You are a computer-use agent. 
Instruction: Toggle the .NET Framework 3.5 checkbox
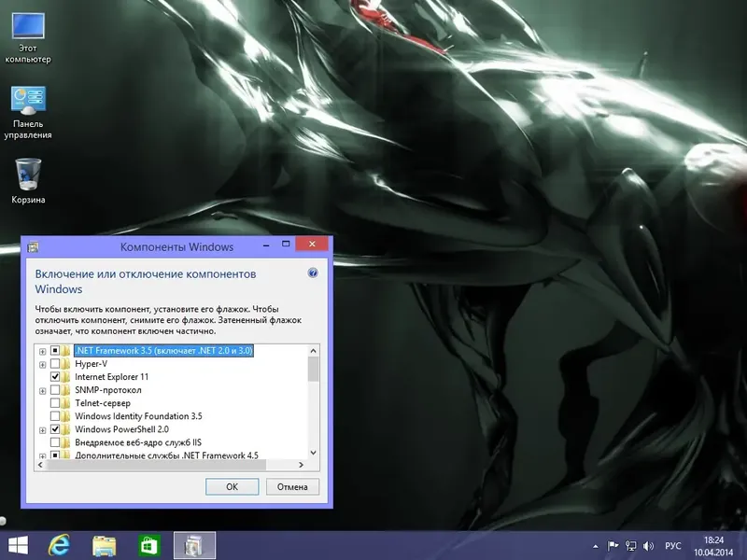55,351
